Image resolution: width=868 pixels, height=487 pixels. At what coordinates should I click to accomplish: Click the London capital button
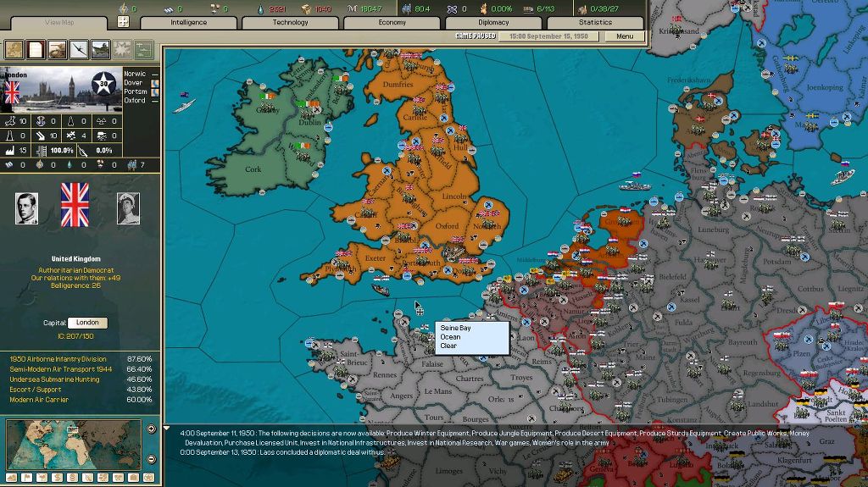[87, 323]
